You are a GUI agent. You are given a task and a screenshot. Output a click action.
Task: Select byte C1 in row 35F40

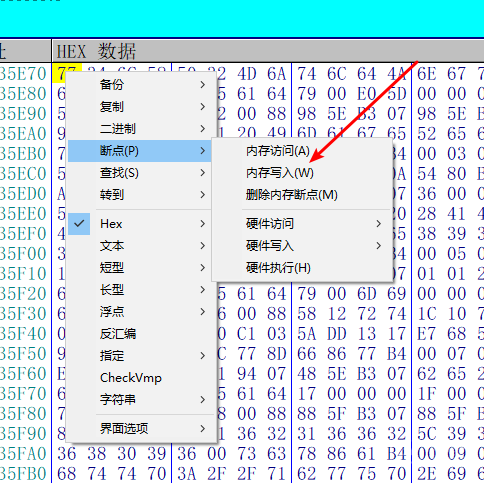(247, 334)
